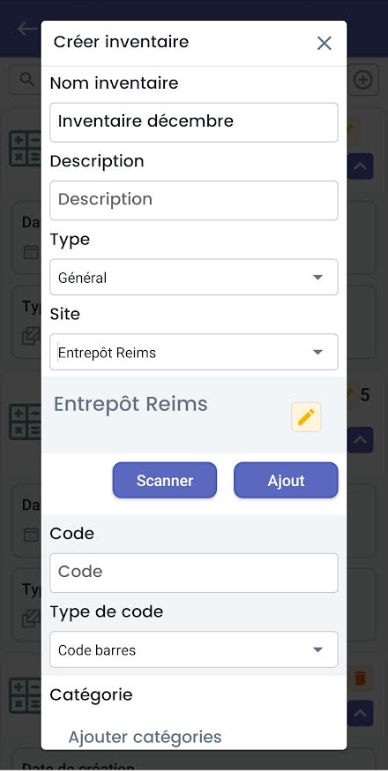Collapse second inventory card chevron
Screen dimensions: 388x771
360,440
